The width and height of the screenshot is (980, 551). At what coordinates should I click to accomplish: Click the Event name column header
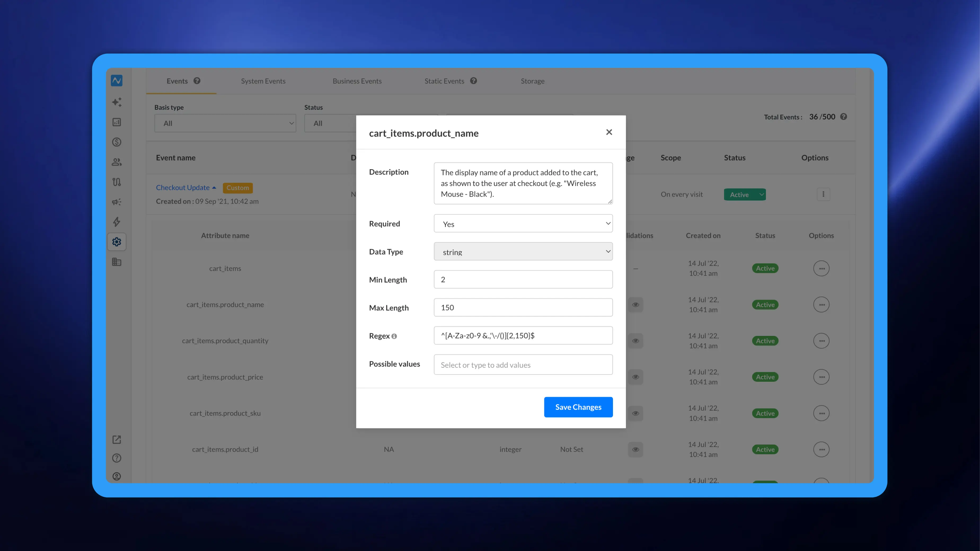(175, 158)
